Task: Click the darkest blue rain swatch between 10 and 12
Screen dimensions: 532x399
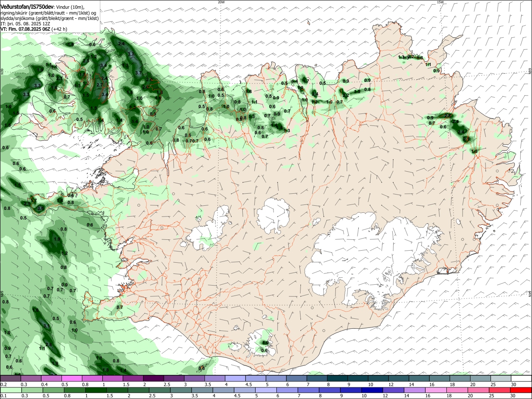Action: point(371,390)
